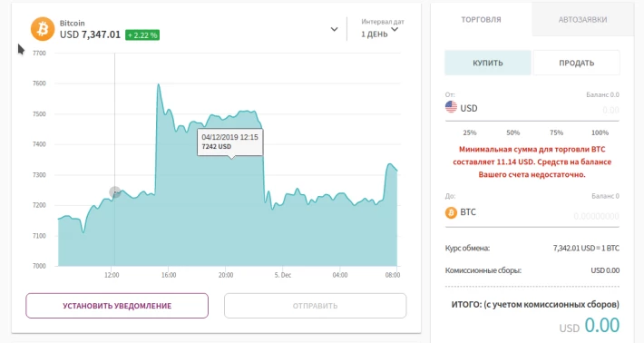Click the exchange rate 7,342.01 USD = 1 BTC
644x343 pixels.
(x=586, y=248)
